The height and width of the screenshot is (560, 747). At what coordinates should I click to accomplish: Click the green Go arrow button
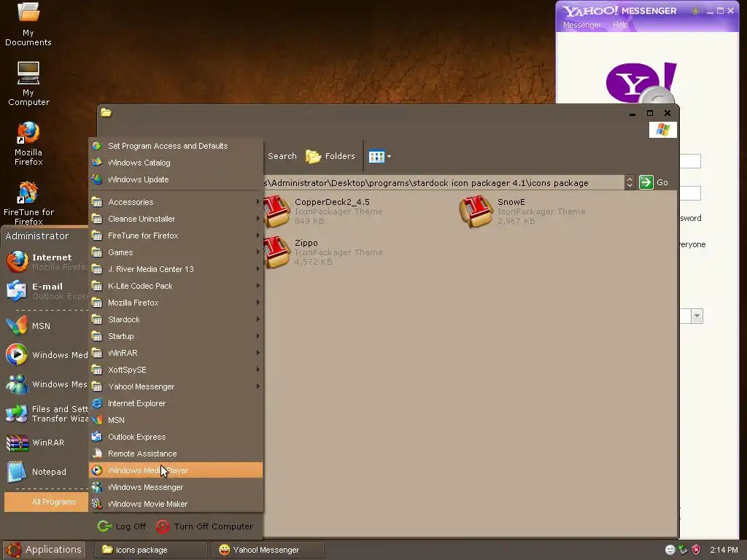pyautogui.click(x=646, y=182)
